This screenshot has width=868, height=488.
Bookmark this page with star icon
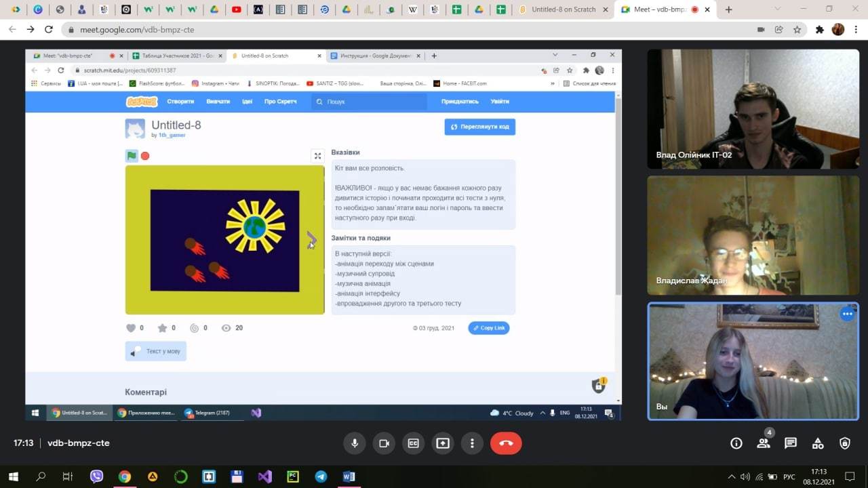pyautogui.click(x=797, y=30)
